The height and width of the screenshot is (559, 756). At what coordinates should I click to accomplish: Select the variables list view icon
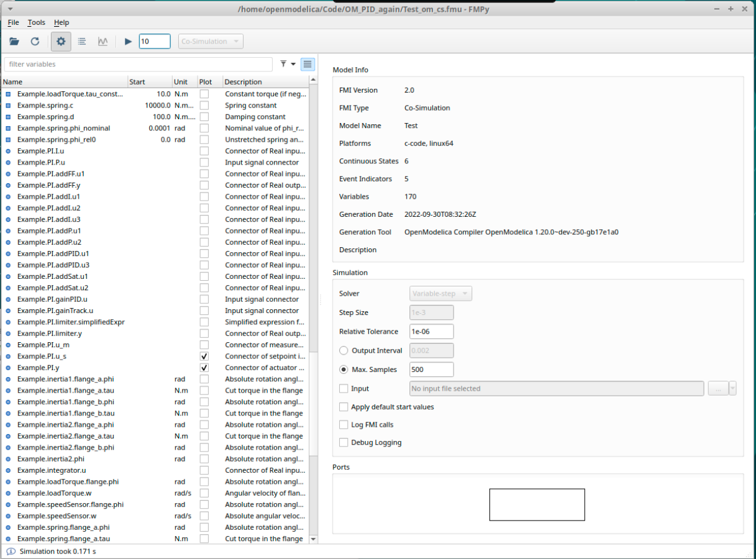coord(81,41)
